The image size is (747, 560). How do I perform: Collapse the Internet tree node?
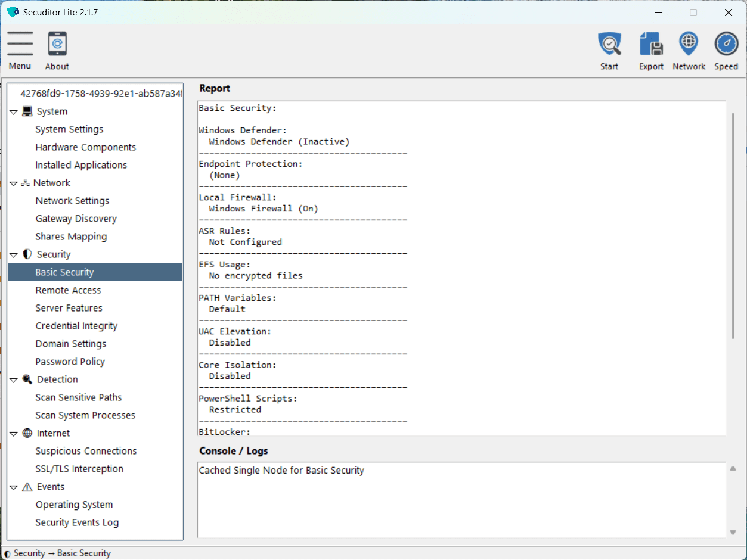14,434
